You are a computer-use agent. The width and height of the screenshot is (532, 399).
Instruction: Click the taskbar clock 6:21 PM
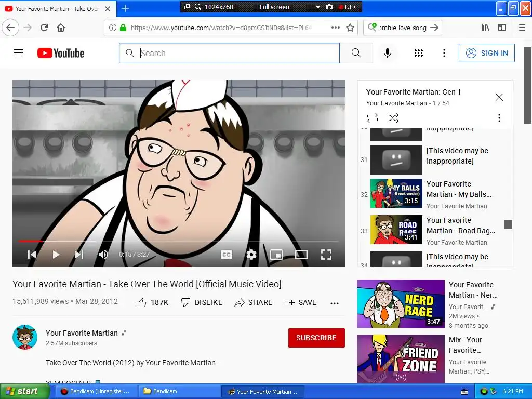(513, 392)
